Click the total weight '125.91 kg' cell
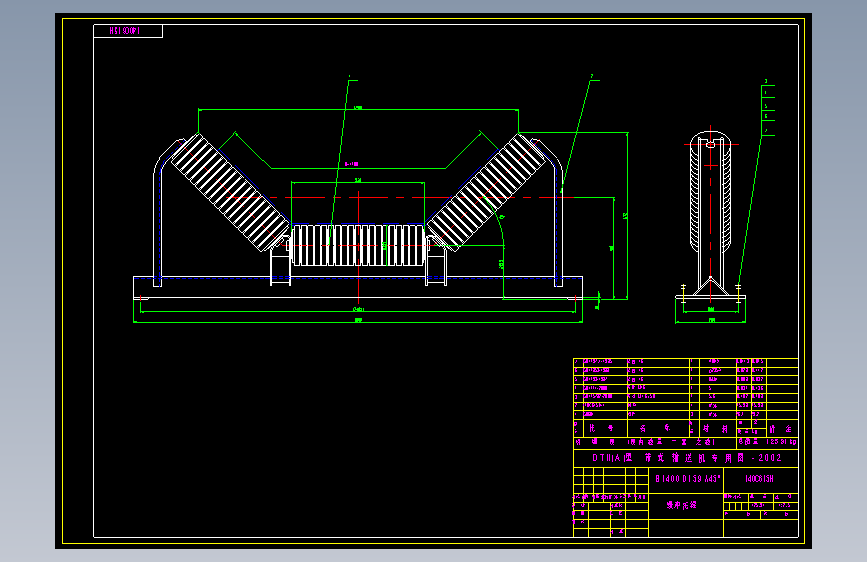Screen dimensions: 867x562 767,442
